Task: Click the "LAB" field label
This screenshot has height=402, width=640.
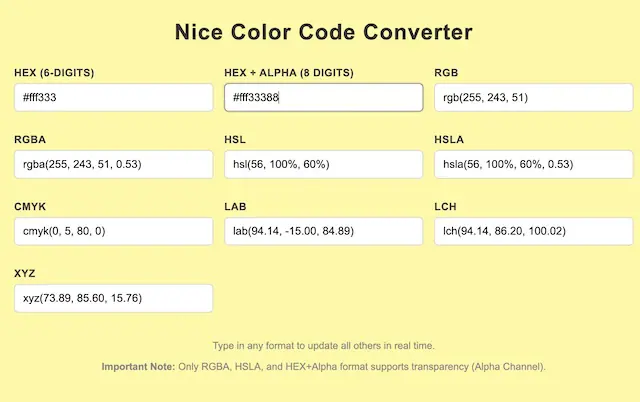Action: point(236,206)
